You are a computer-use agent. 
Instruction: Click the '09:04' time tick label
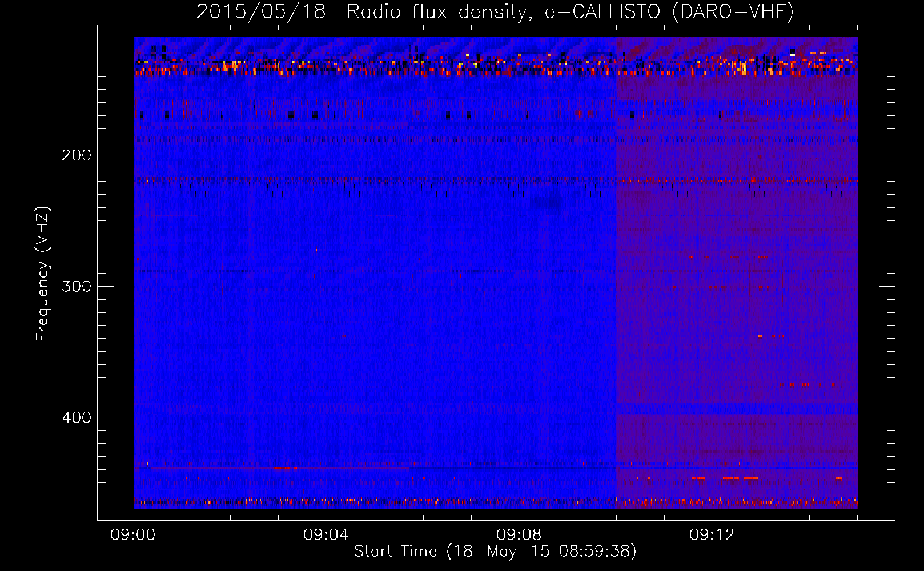326,535
